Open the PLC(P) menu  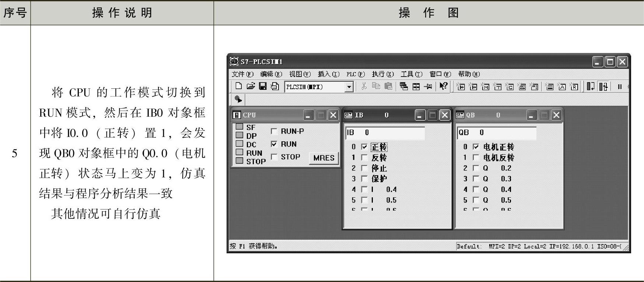pos(355,74)
